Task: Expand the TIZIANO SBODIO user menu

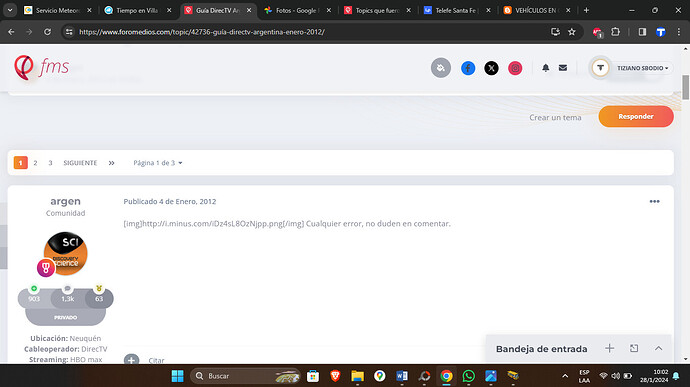Action: (642, 68)
